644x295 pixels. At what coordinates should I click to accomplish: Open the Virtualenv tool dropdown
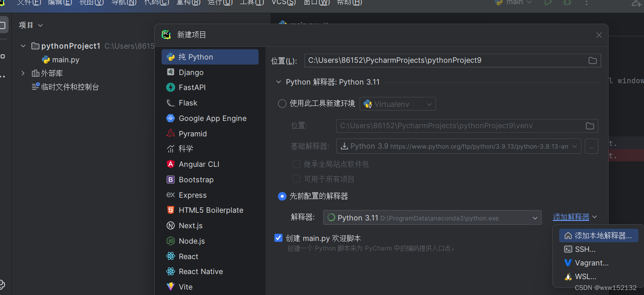point(398,104)
